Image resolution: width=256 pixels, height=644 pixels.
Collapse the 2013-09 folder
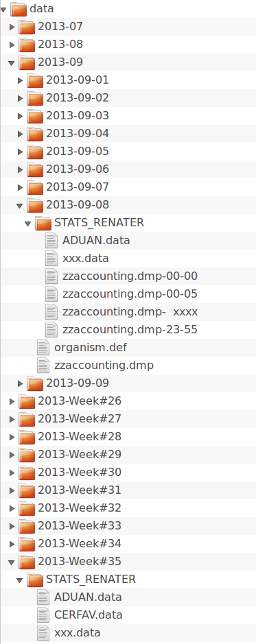pos(12,63)
